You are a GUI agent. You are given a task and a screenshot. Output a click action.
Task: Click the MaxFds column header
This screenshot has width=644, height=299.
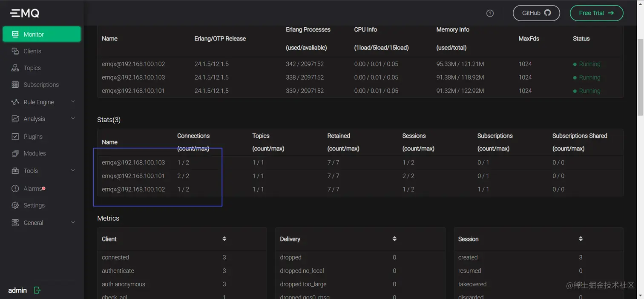[529, 39]
